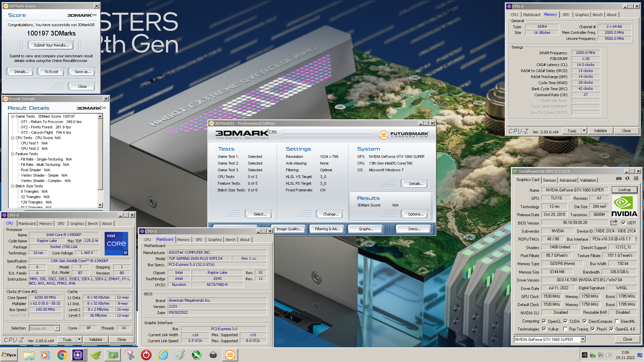Click Result Details scrollbar down arrow

point(100,205)
